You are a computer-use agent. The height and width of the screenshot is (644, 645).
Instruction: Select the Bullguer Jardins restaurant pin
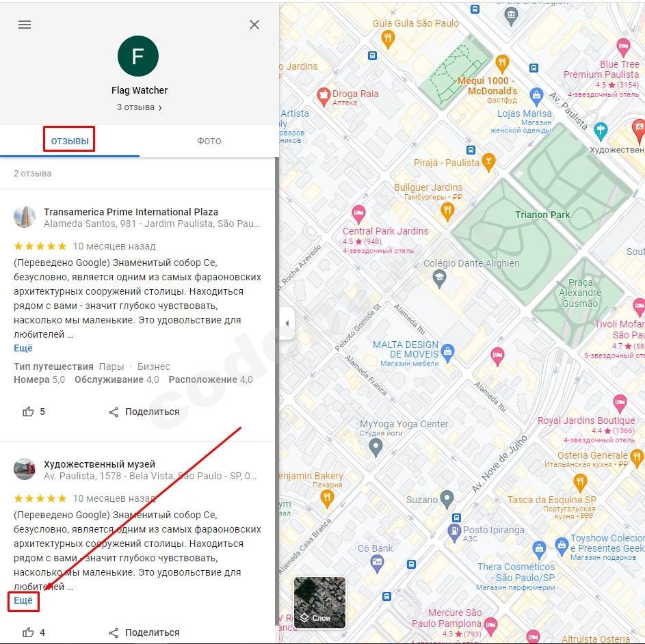tap(447, 211)
